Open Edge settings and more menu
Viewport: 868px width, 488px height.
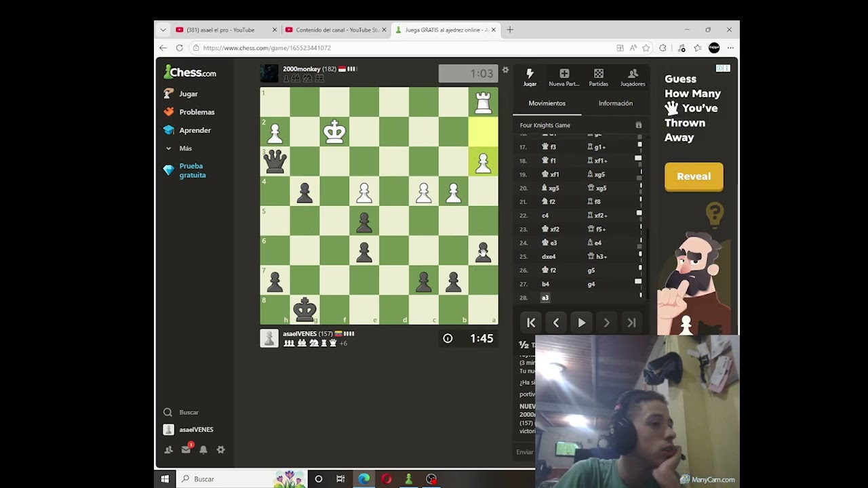point(730,48)
